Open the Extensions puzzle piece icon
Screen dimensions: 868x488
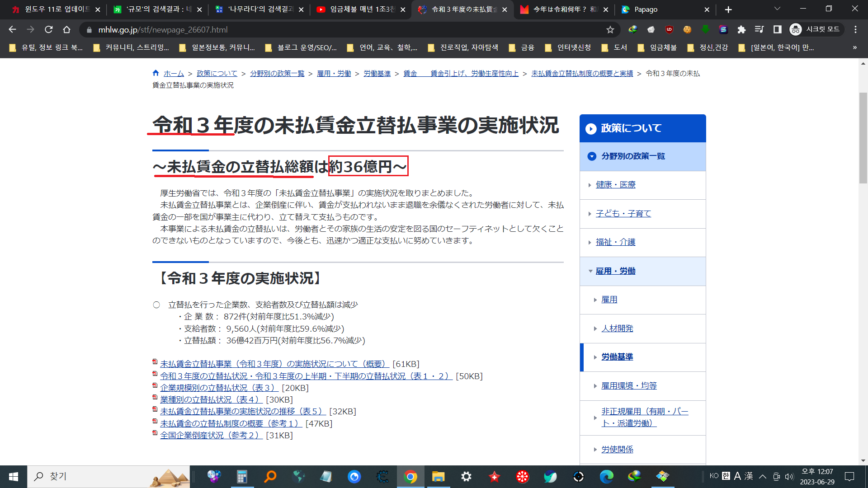click(x=741, y=30)
